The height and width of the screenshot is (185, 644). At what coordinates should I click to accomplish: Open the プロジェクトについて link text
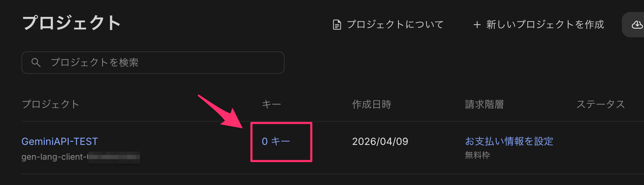tap(395, 24)
